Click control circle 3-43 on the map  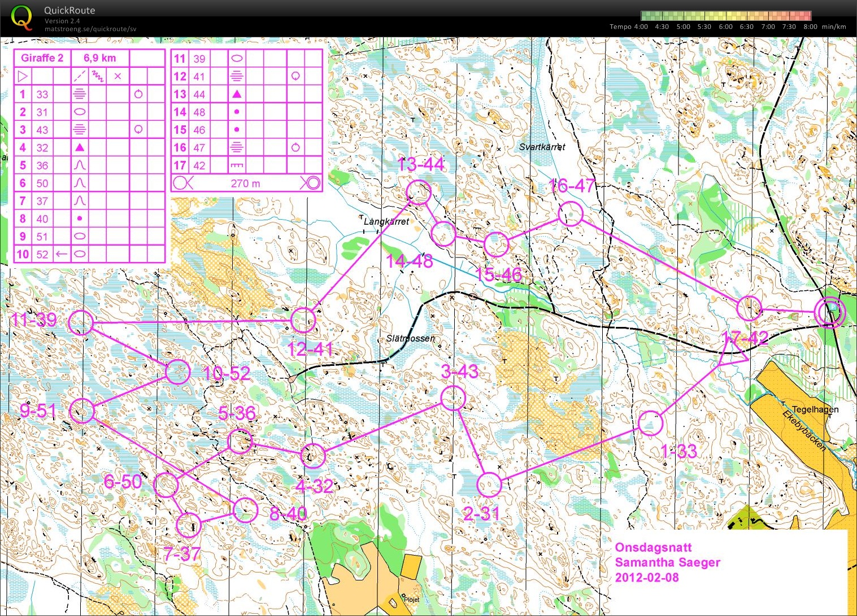(453, 398)
